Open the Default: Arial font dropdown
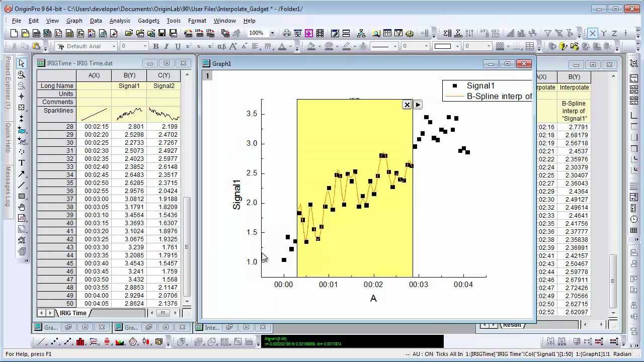Screen dimensions: 644x362 [x=114, y=46]
